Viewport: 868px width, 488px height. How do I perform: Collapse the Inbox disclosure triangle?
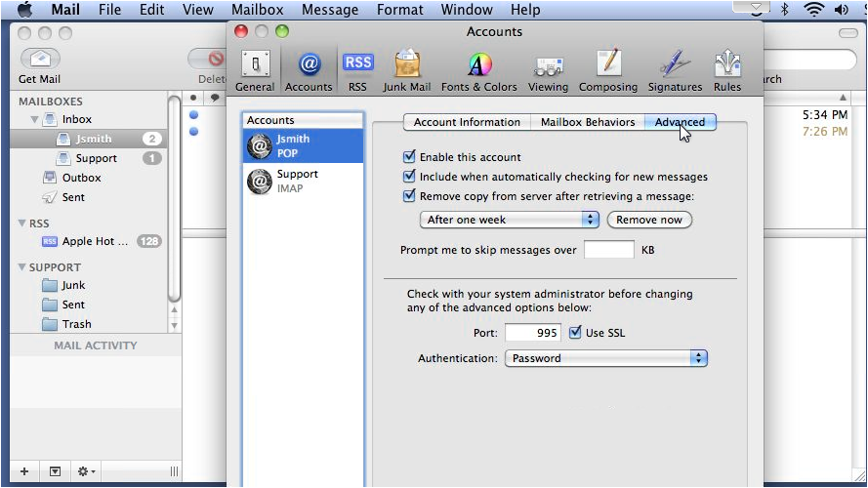click(34, 119)
